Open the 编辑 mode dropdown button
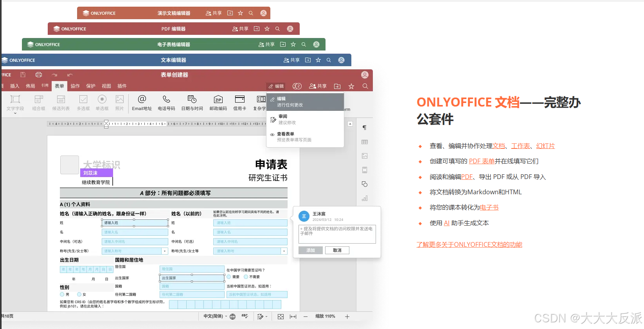 (276, 86)
